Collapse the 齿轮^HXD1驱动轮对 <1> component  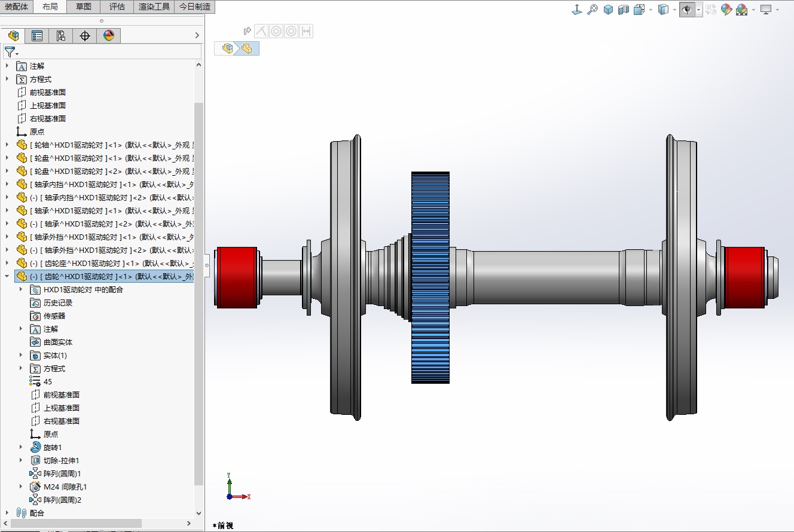click(x=7, y=276)
